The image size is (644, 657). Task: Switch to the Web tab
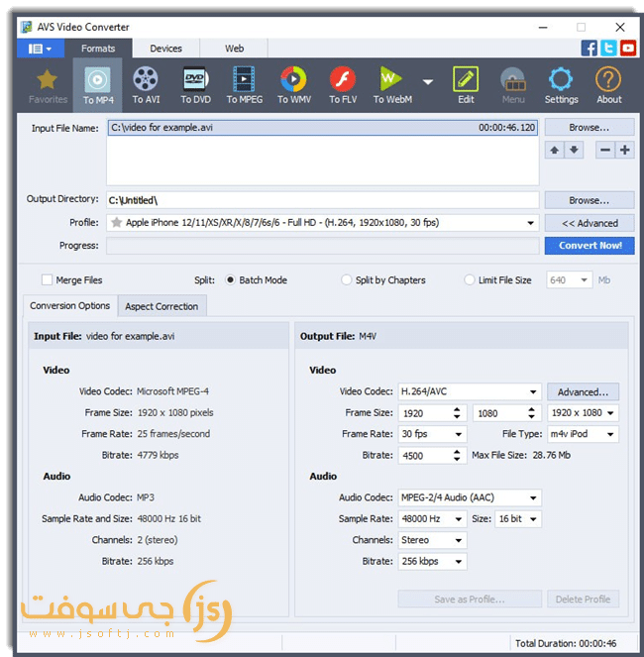click(x=234, y=49)
